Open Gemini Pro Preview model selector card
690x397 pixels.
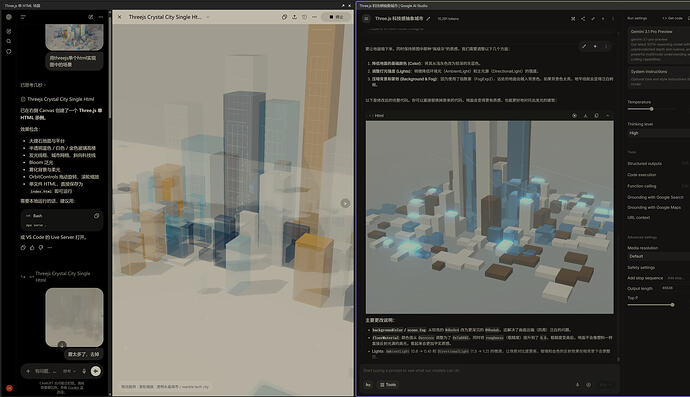[659, 45]
